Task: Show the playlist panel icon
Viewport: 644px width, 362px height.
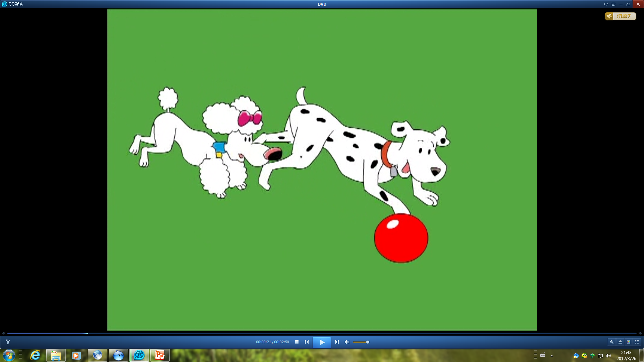Action: (637, 342)
